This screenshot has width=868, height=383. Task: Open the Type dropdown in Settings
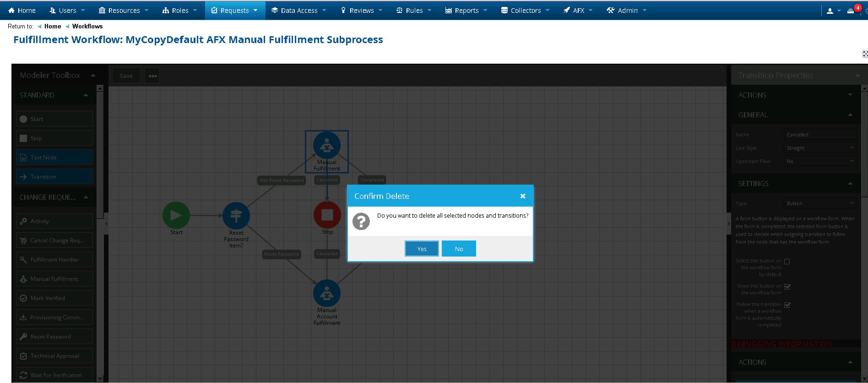(819, 203)
